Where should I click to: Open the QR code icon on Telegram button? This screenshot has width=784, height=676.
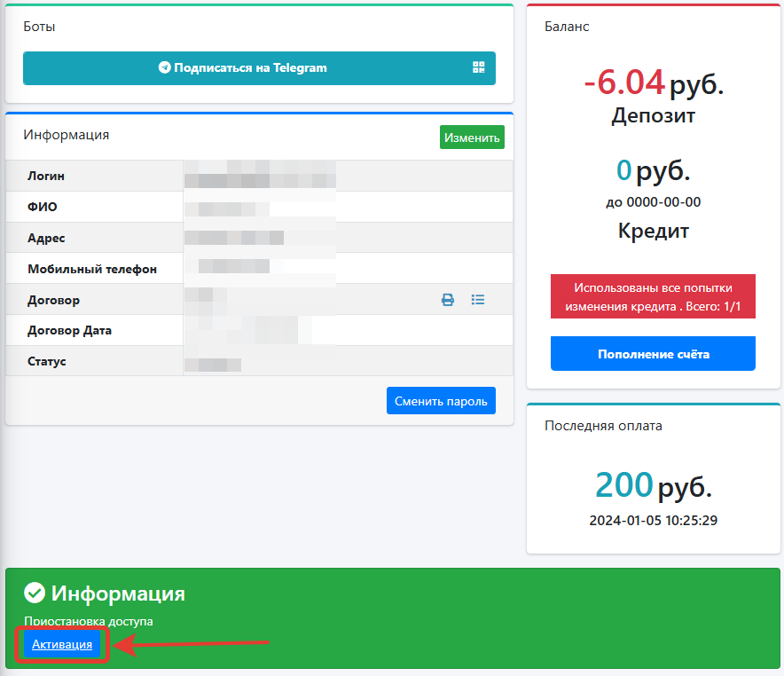coord(479,67)
